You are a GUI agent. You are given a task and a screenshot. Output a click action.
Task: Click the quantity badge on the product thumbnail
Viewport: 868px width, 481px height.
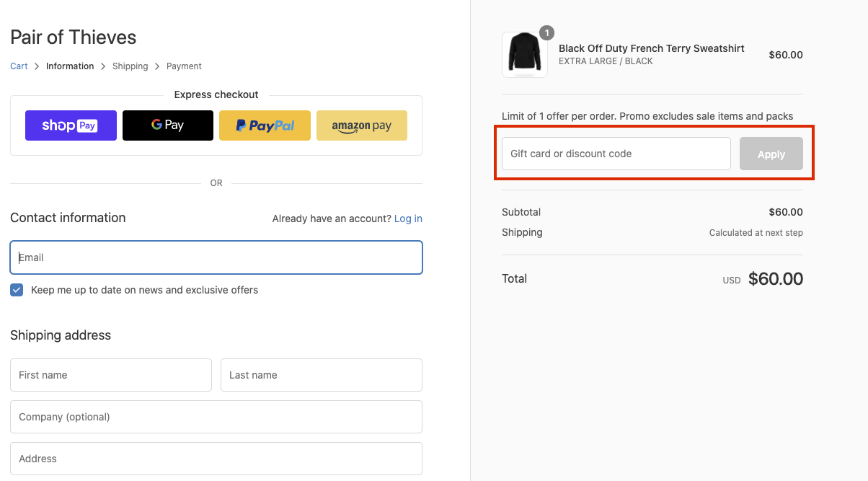click(546, 32)
